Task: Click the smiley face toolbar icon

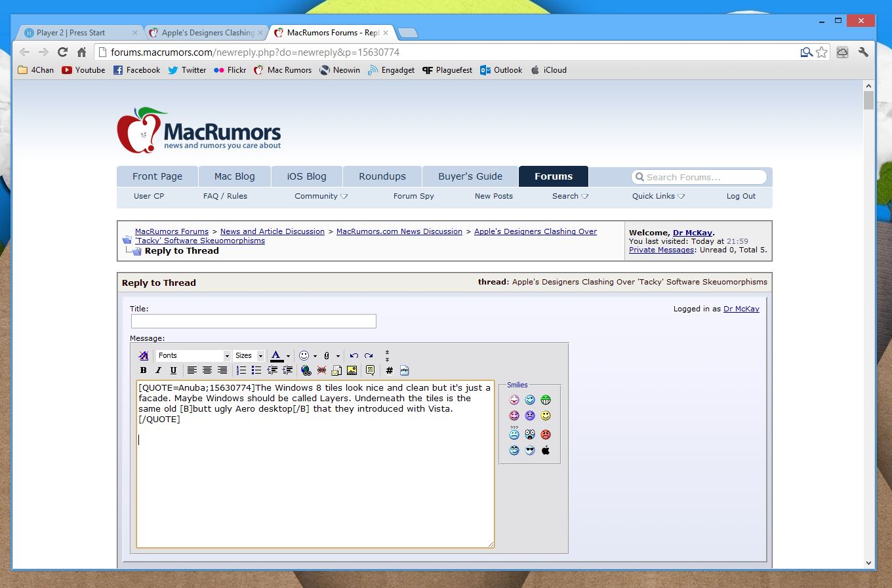Action: tap(304, 355)
